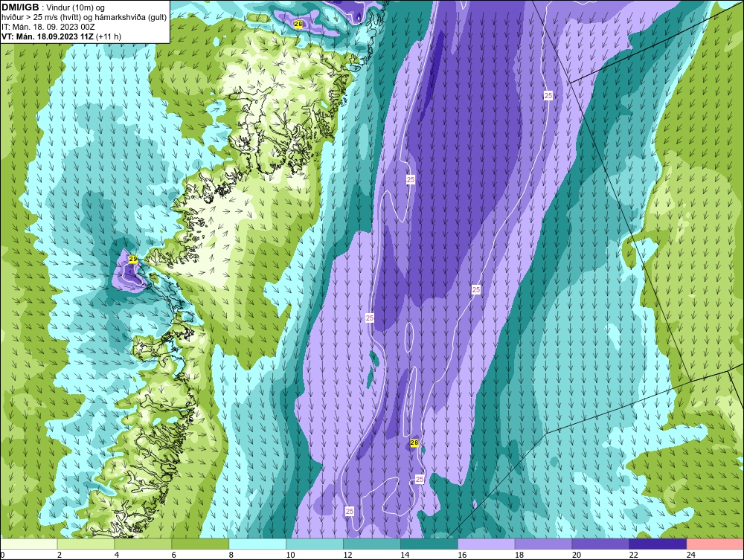Viewport: 744px width, 560px height.
Task: Select the light green 2–4 m/s legend swatch
Action: 86,544
